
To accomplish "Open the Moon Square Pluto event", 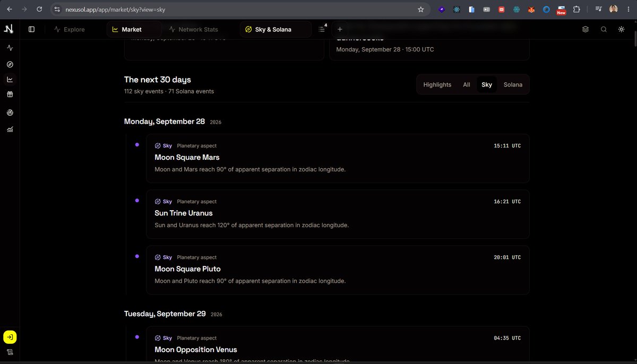I will coord(338,270).
